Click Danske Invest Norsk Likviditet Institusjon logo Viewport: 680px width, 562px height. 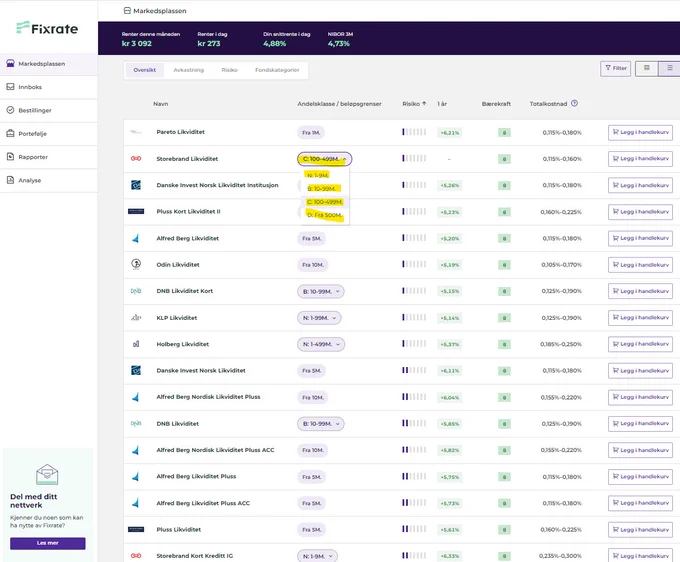(136, 185)
